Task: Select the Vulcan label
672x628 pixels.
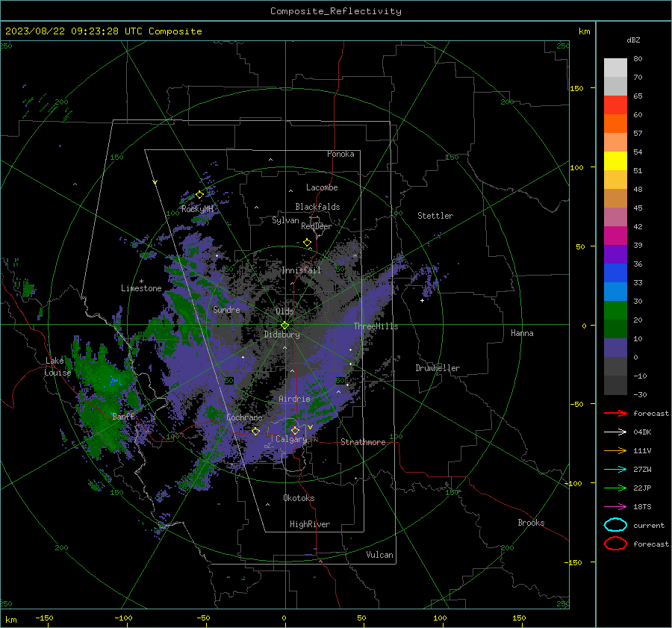Action: 379,555
